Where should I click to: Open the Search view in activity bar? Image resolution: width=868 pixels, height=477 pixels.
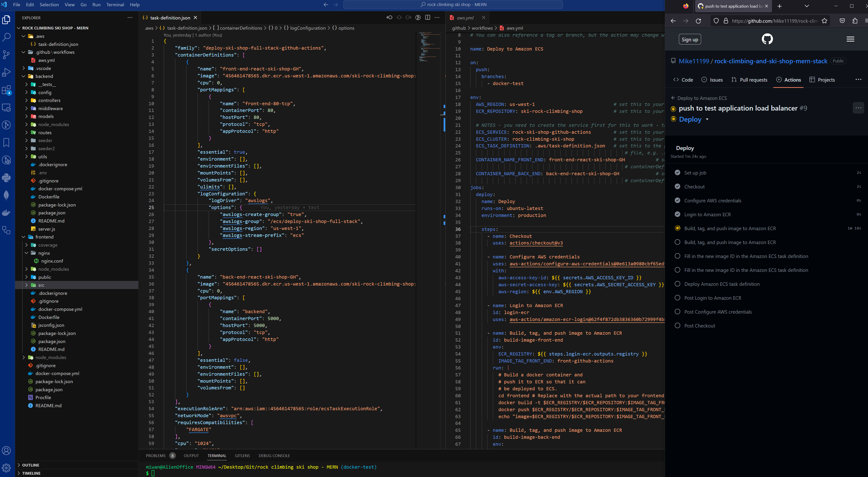pos(6,37)
